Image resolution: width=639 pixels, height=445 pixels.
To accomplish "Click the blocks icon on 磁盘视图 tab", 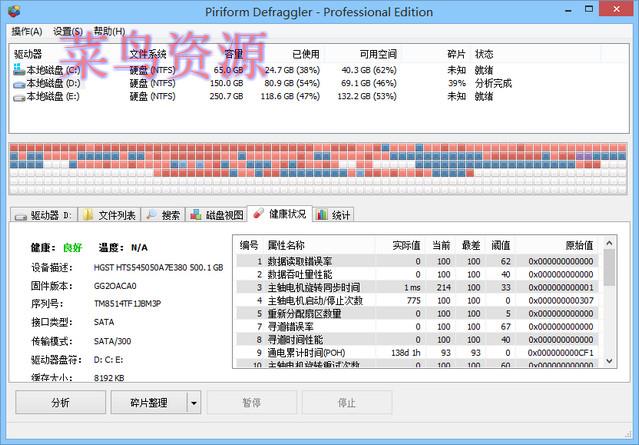I will tap(196, 214).
